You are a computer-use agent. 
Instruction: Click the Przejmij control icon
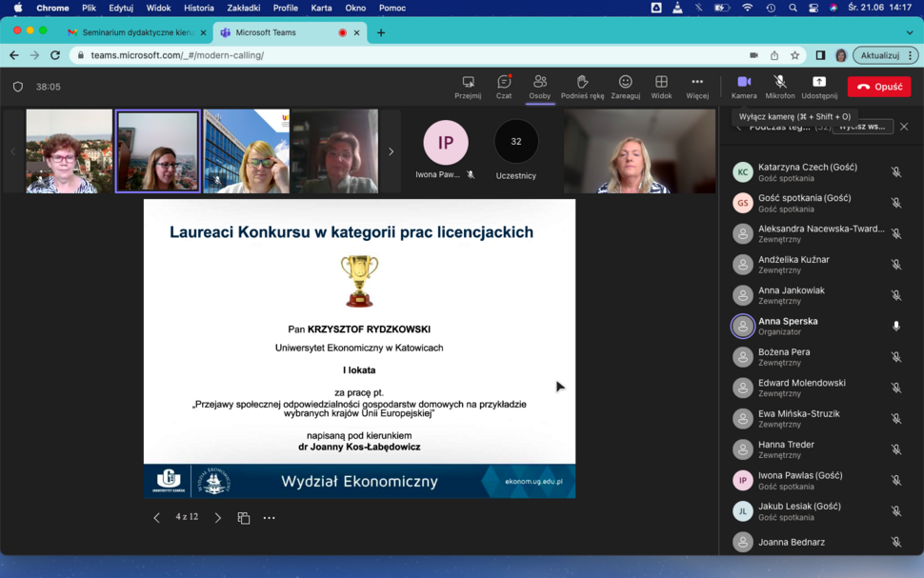[468, 83]
